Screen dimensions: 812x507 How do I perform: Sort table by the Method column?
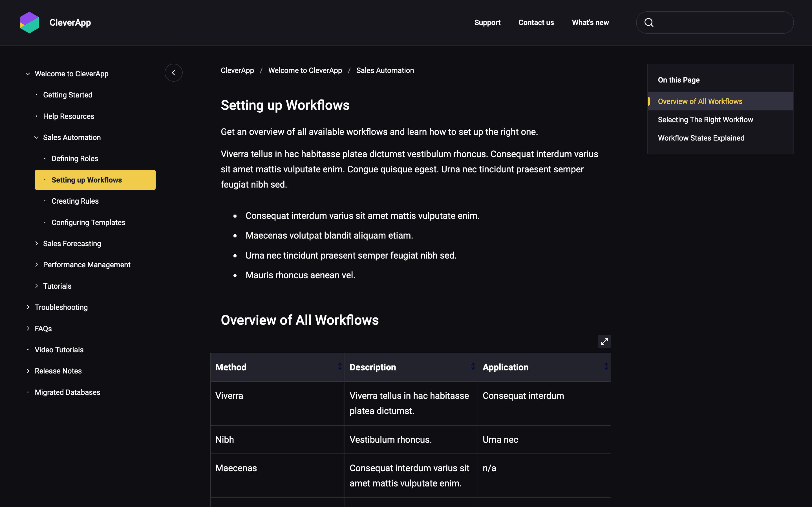click(x=339, y=366)
